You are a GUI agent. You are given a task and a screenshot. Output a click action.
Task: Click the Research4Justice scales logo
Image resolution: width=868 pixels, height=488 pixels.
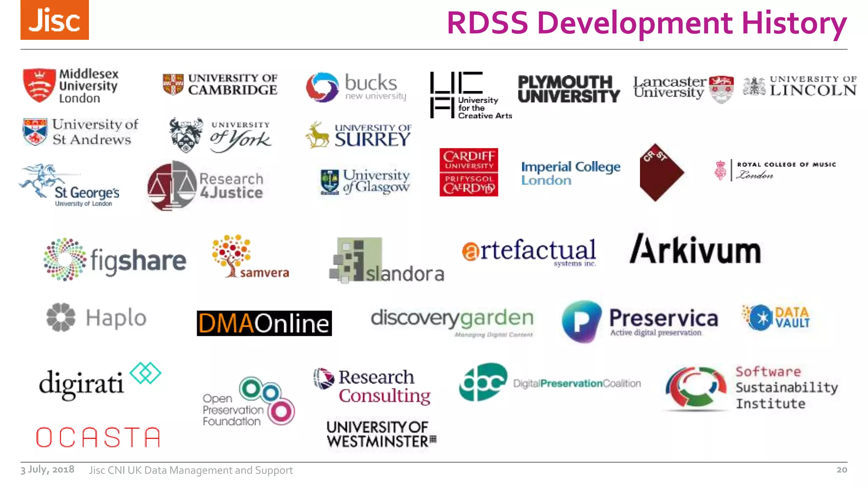click(205, 186)
